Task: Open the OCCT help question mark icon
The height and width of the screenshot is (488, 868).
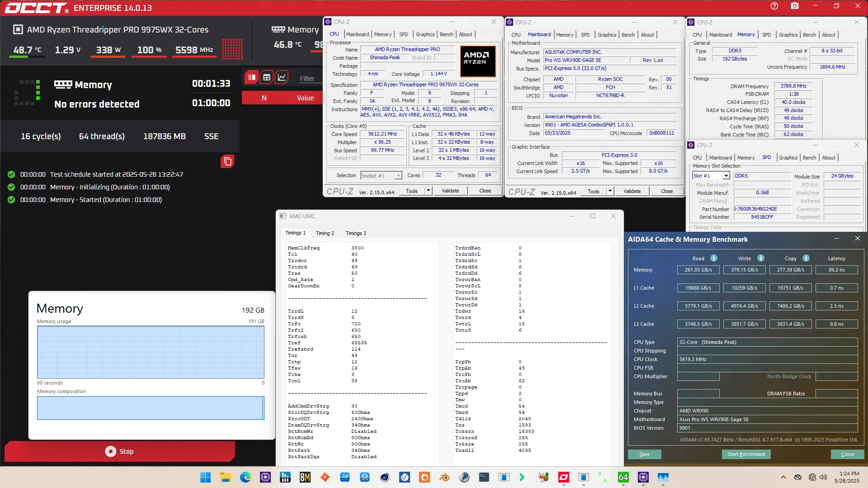Action: 774,6
